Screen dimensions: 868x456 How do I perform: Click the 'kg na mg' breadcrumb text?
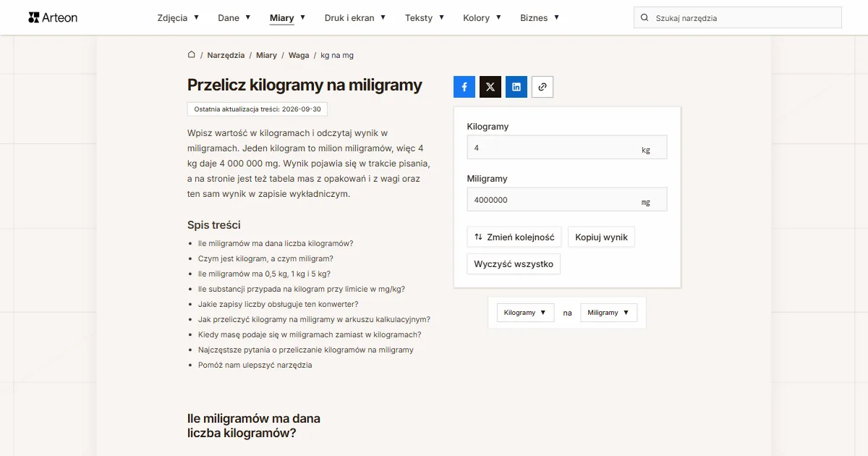tap(337, 55)
